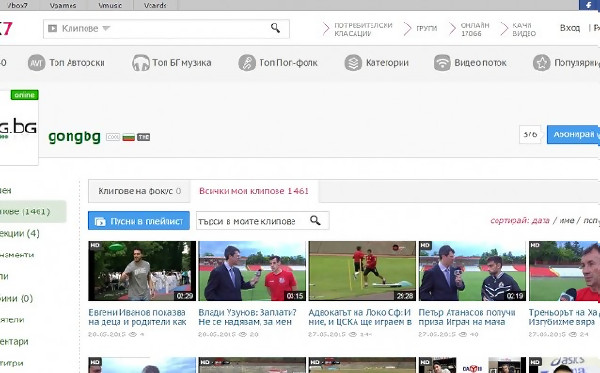This screenshot has width=600, height=373.
Task: Open the Топ Авторски menu label
Action: click(x=77, y=63)
